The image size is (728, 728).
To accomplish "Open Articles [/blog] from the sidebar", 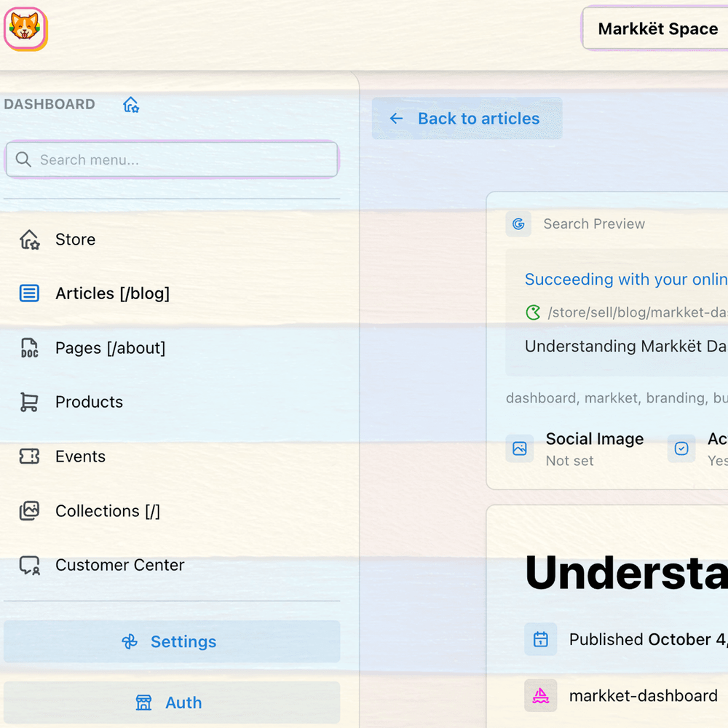I will (112, 293).
